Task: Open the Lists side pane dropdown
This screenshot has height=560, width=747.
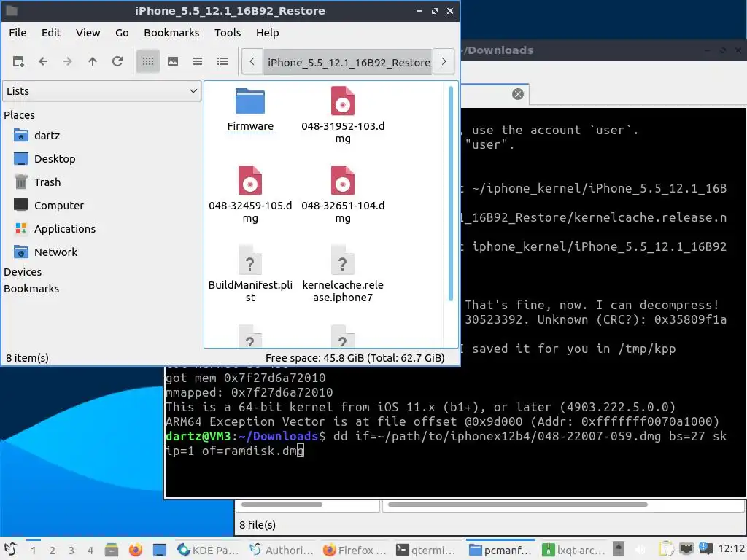Action: pyautogui.click(x=101, y=91)
